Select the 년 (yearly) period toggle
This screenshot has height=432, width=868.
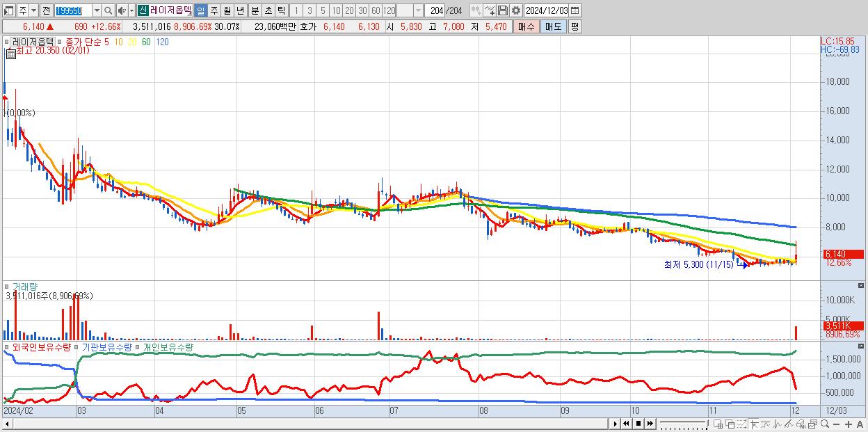(x=240, y=10)
